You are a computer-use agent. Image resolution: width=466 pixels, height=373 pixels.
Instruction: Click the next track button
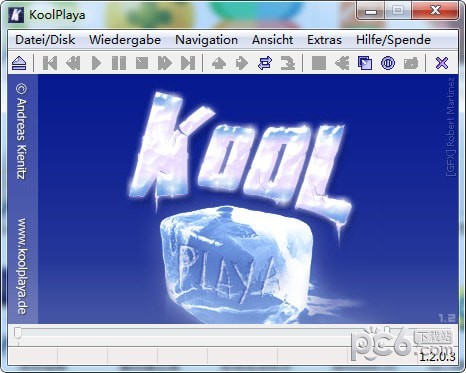click(188, 63)
